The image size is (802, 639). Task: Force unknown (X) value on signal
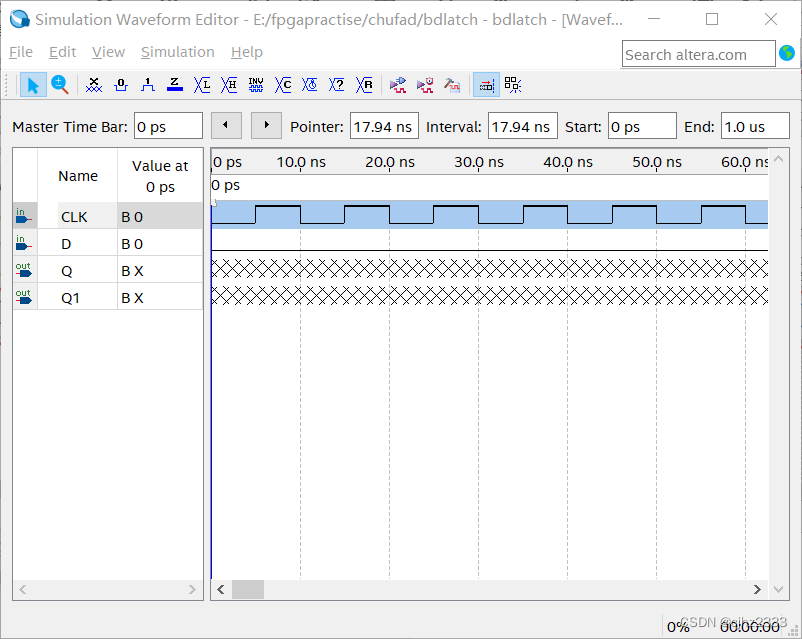point(94,85)
